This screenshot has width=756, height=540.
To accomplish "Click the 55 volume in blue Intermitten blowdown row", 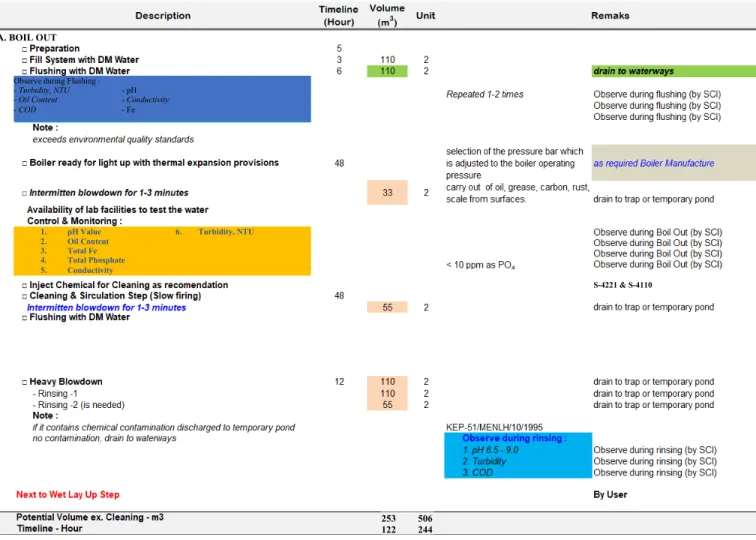I will [x=387, y=307].
